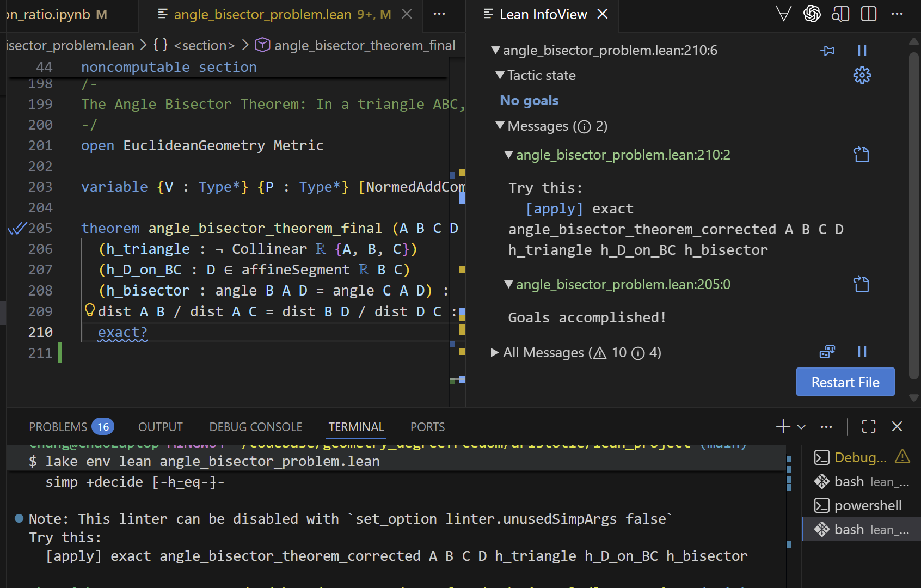Click the code action lightbulb on line 209
Screen dimensions: 921x588
tap(89, 310)
